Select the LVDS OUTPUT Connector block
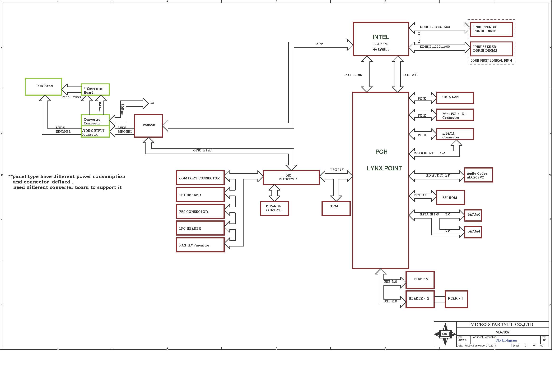This screenshot has height=392, width=555. point(95,132)
